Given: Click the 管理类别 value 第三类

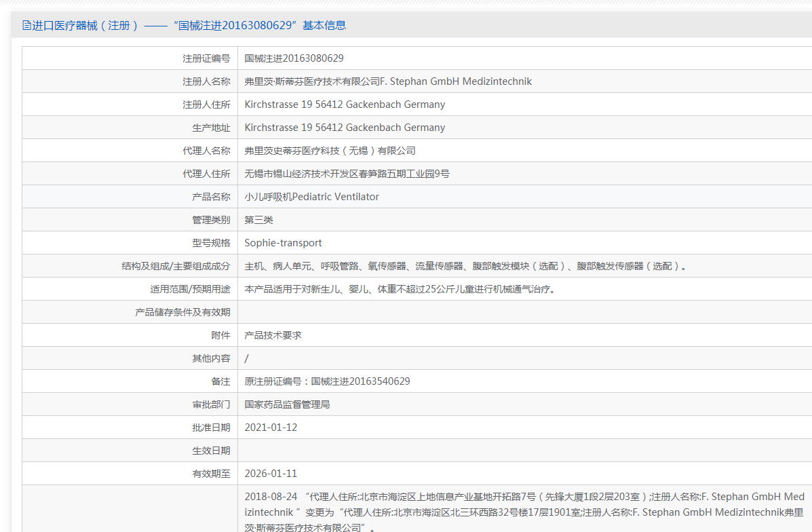Looking at the screenshot, I should click(258, 220).
